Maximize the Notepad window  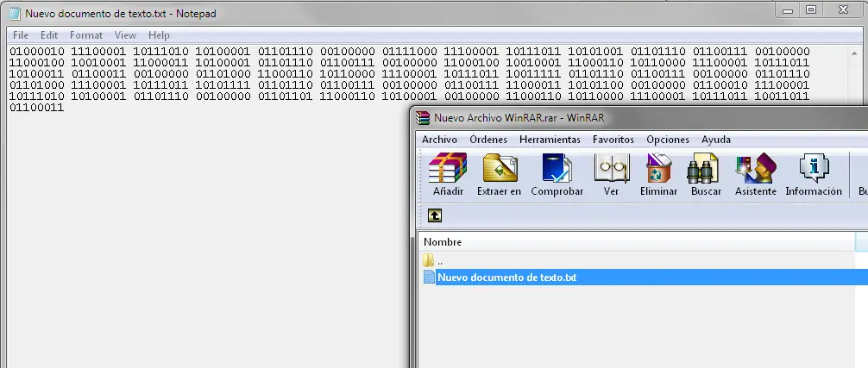click(x=811, y=10)
